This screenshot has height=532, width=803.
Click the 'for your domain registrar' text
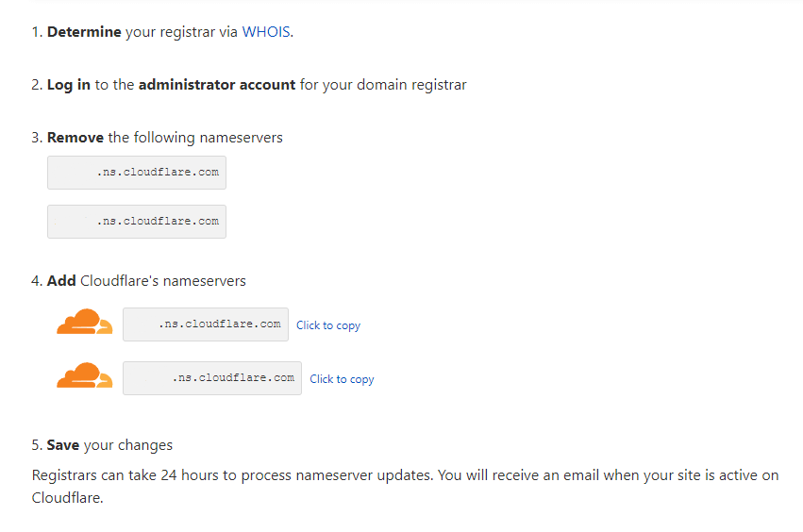point(383,85)
